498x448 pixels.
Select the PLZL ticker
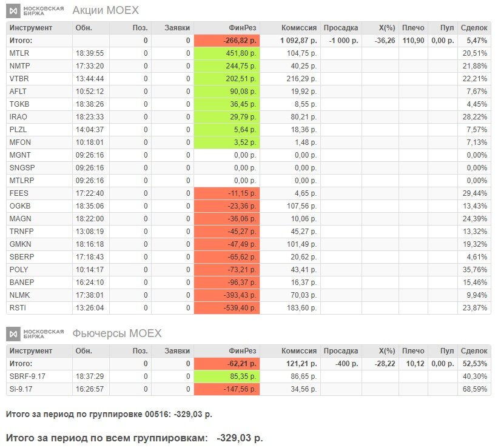pos(18,130)
